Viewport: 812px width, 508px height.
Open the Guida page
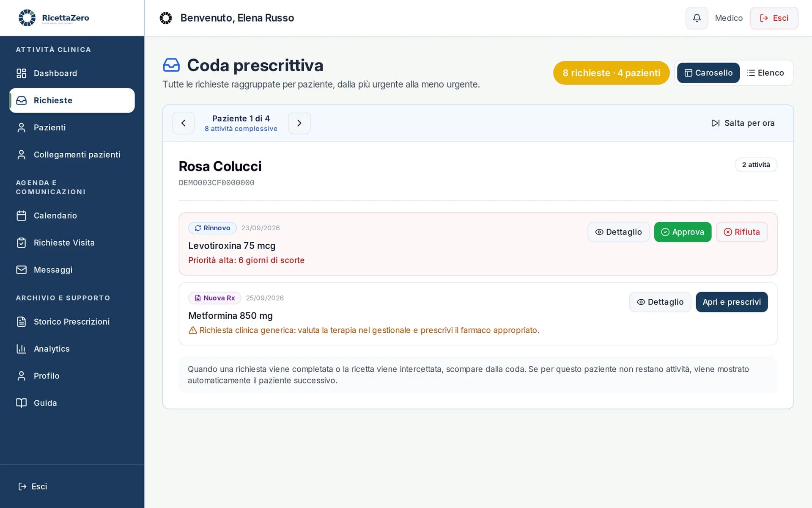point(72,403)
